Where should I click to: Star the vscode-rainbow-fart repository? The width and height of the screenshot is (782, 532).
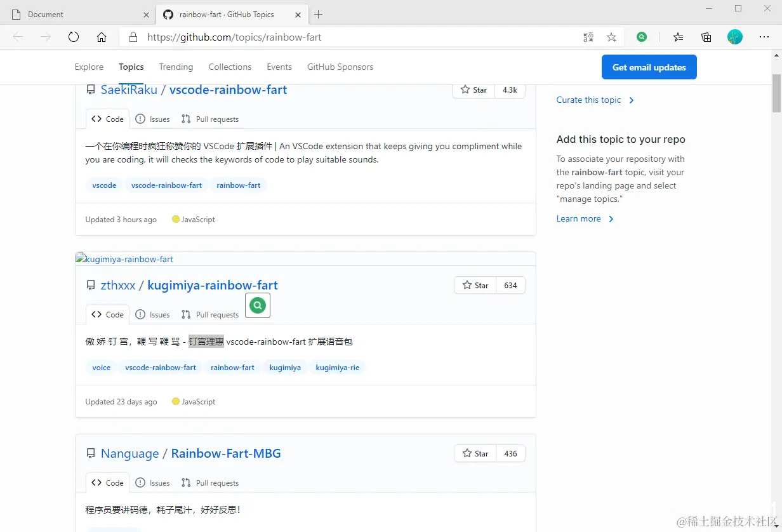(474, 90)
